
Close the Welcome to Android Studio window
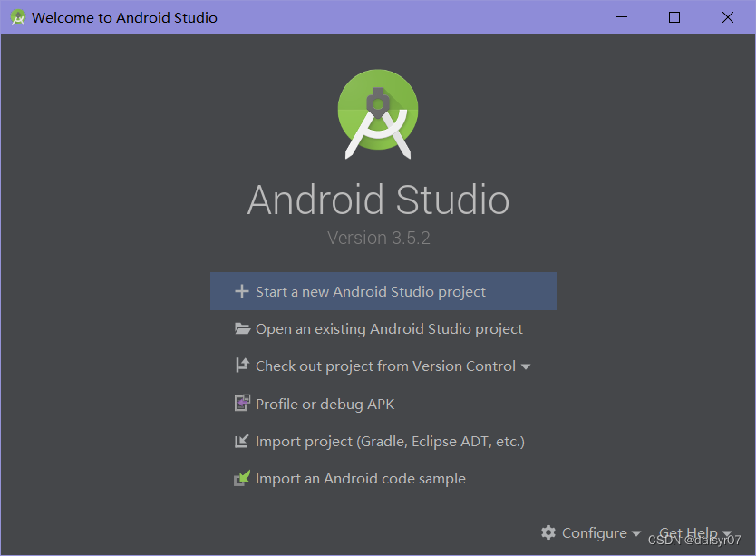point(728,17)
